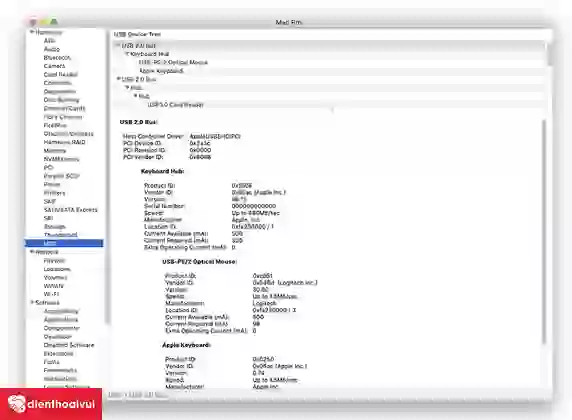Open Wi-Fi under the Network section
The width and height of the screenshot is (572, 420).
coord(51,294)
